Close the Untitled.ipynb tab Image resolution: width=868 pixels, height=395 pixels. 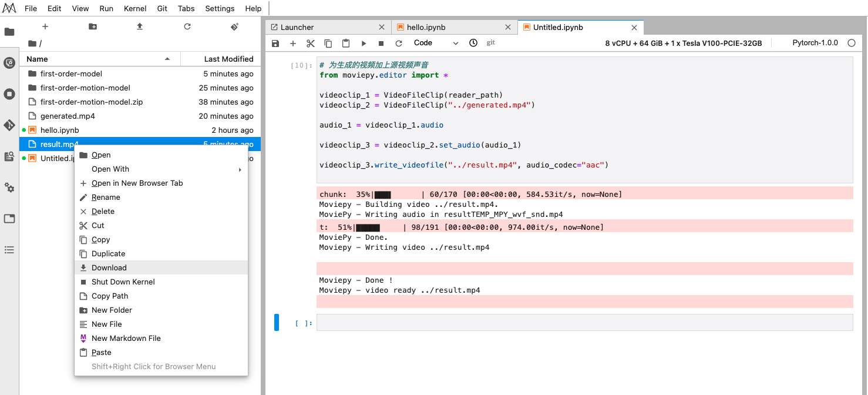click(634, 28)
